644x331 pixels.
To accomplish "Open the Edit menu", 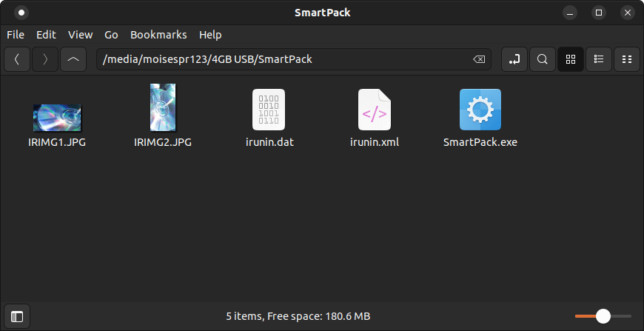I will (x=46, y=35).
